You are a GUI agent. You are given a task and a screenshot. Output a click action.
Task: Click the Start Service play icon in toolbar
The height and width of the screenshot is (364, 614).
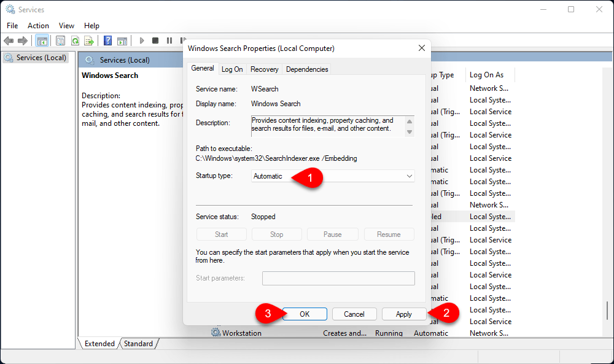click(142, 41)
